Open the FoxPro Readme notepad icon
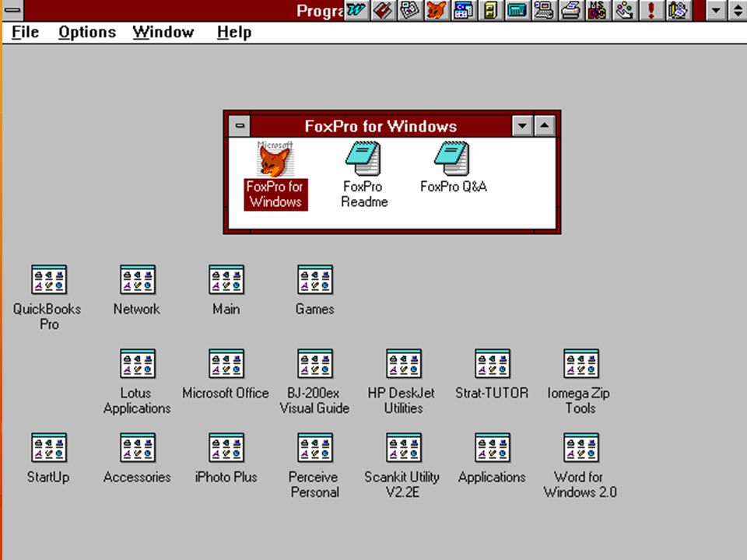Screen dimensions: 747x560 pyautogui.click(x=363, y=159)
